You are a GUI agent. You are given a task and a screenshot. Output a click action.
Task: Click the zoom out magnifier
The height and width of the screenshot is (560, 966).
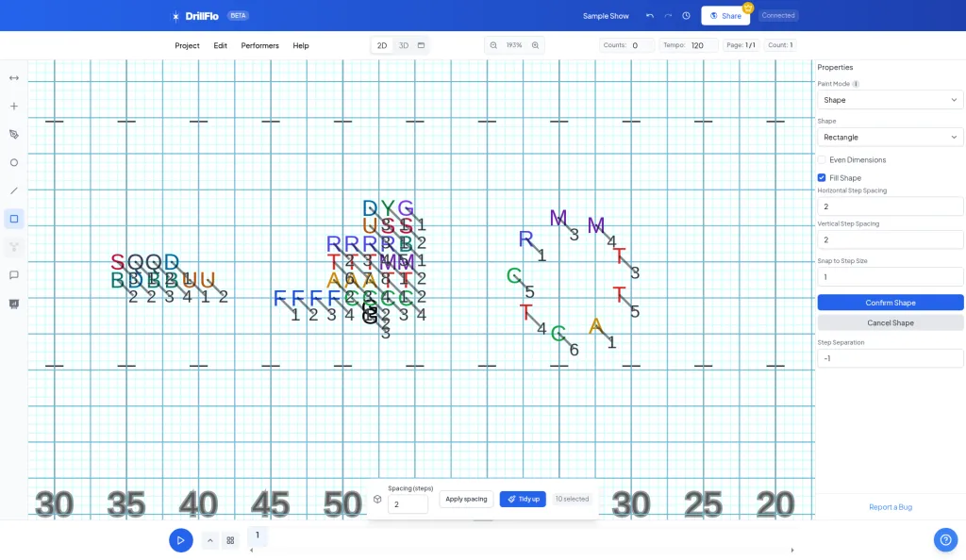coord(493,45)
